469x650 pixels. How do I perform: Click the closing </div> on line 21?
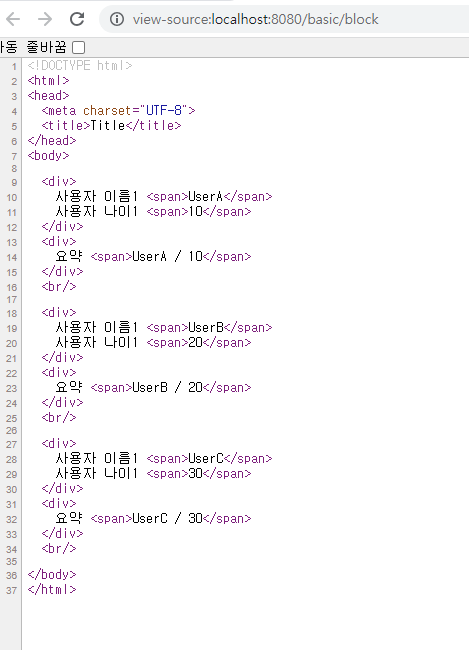62,357
